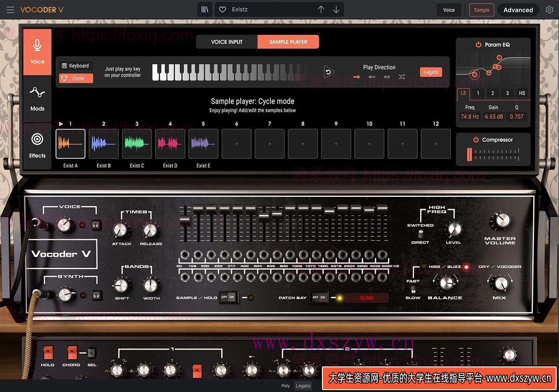
Task: Switch to SAMPLE PLAYER tab
Action: coord(288,42)
